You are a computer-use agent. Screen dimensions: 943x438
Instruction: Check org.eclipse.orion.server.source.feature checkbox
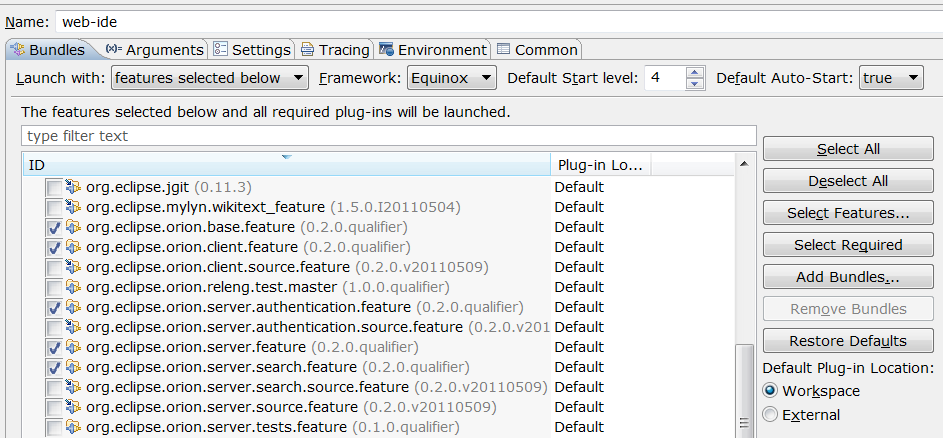(x=54, y=407)
